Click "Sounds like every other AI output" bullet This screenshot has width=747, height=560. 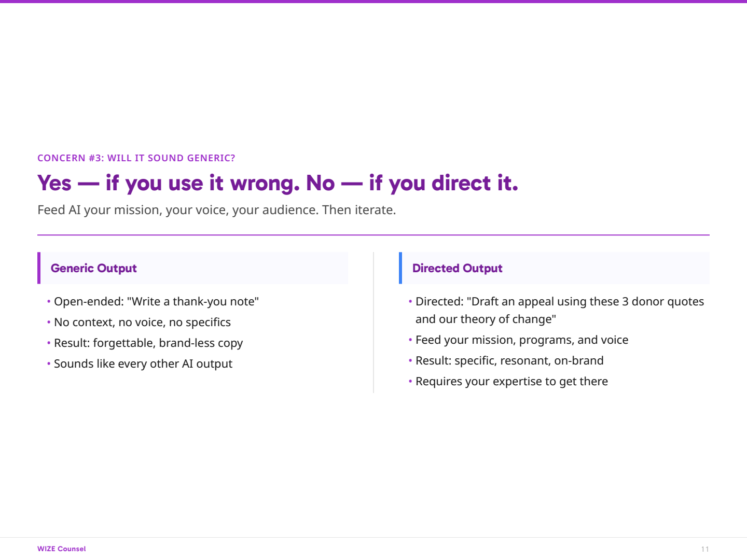[x=143, y=364]
